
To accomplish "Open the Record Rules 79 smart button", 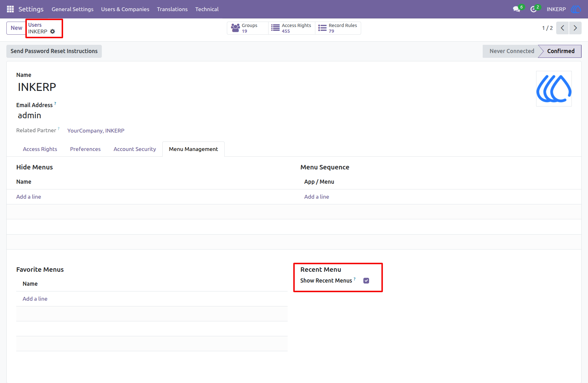I will click(x=338, y=28).
